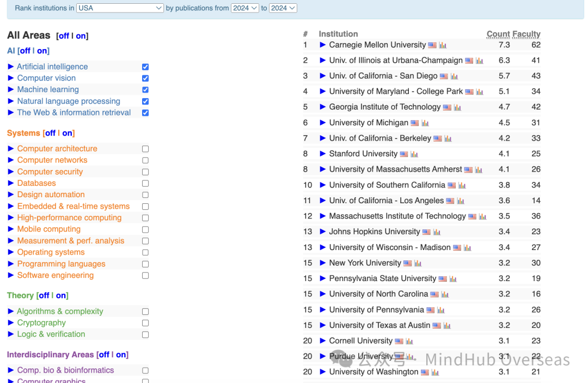588x383 pixels.
Task: Open the end year dropdown after 'to'
Action: coord(283,8)
